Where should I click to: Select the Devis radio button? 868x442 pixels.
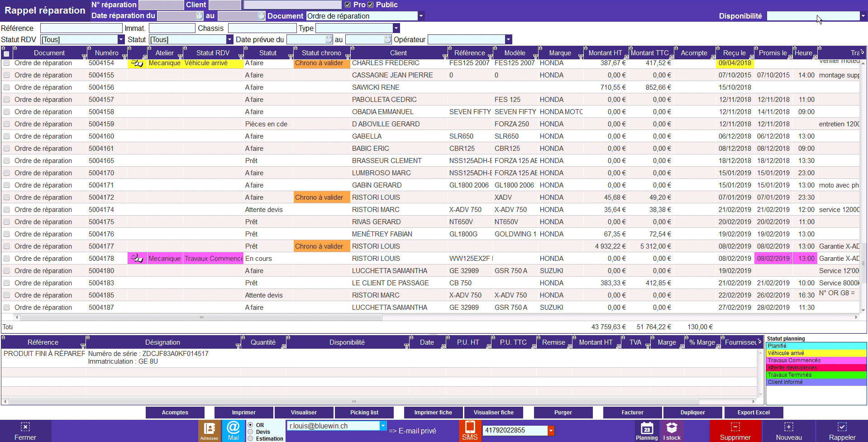(x=250, y=432)
